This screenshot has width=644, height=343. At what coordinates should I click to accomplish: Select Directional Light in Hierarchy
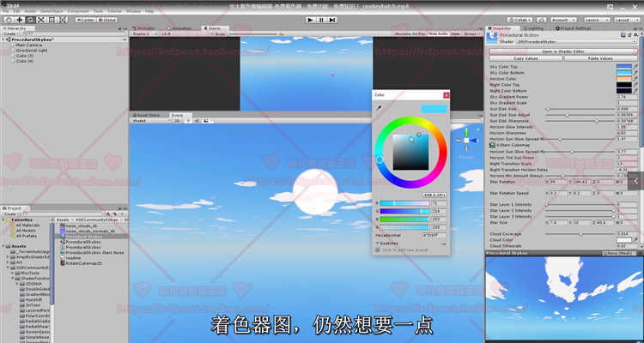click(x=32, y=50)
